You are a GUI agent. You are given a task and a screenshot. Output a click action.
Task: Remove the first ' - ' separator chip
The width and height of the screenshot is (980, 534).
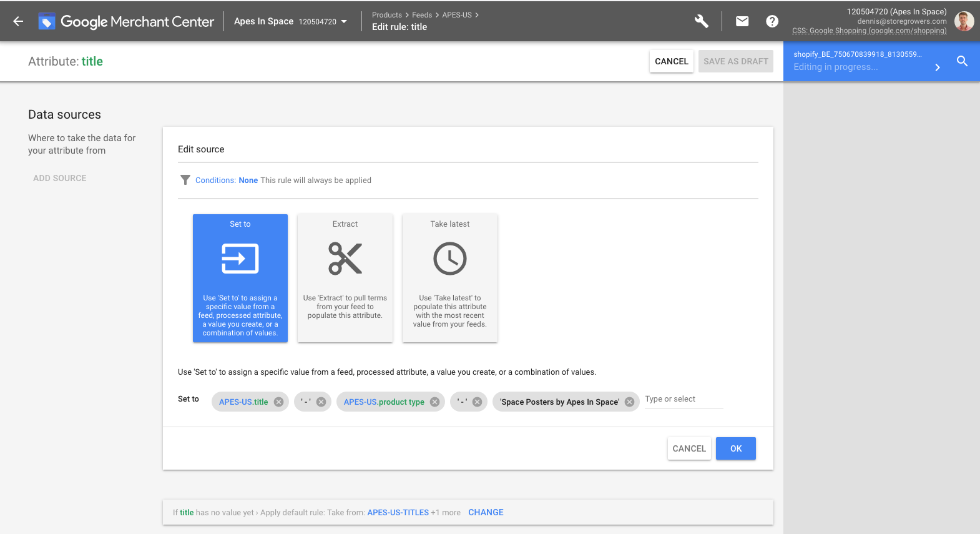(x=321, y=402)
